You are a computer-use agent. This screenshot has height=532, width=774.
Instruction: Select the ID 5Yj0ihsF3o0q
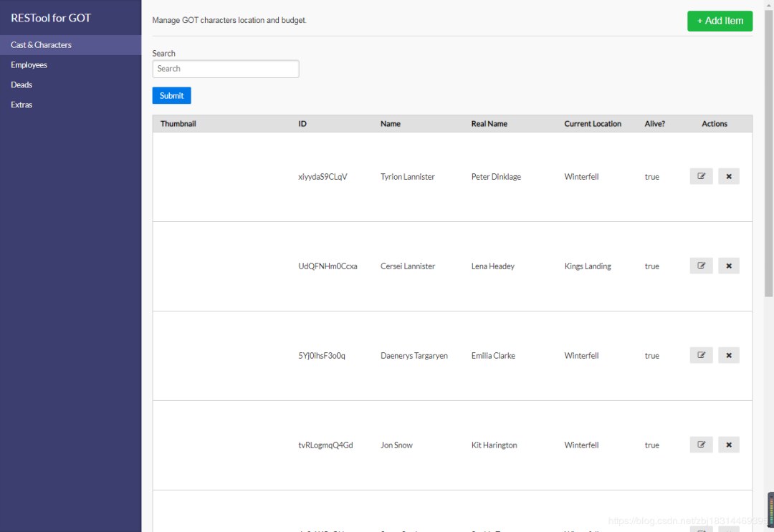pyautogui.click(x=322, y=355)
